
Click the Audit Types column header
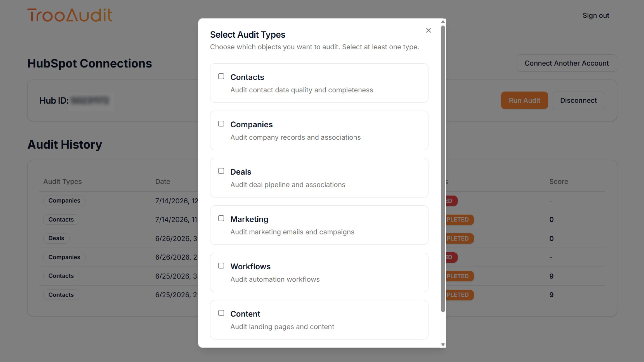click(x=63, y=181)
